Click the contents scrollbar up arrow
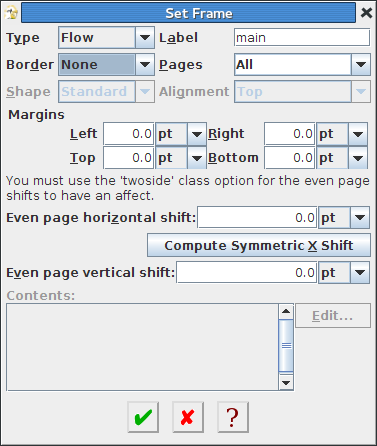Screen dimensions: 377x446 point(286,311)
